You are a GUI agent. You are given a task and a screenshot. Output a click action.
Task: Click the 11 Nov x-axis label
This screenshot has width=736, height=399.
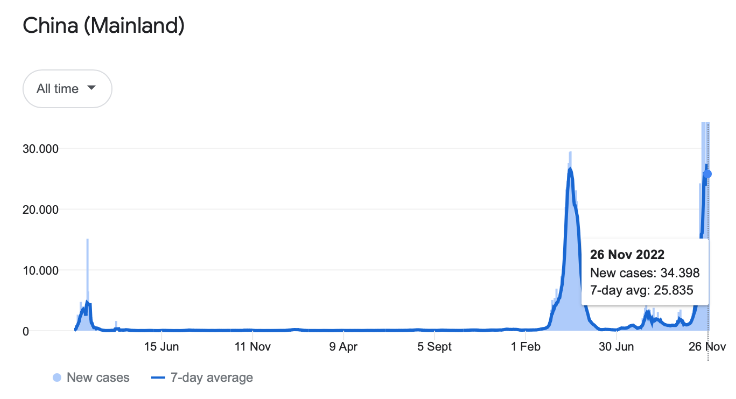coord(253,347)
